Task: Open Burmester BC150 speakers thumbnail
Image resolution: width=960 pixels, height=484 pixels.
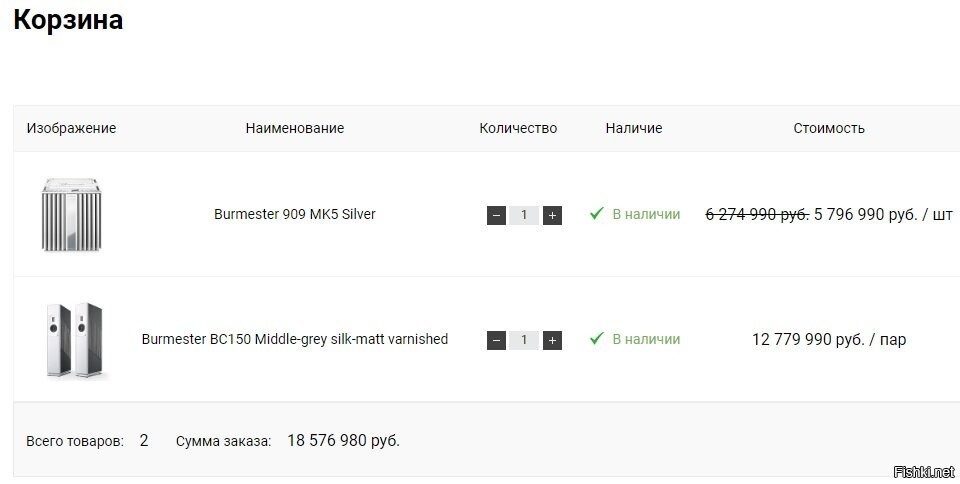Action: 75,340
